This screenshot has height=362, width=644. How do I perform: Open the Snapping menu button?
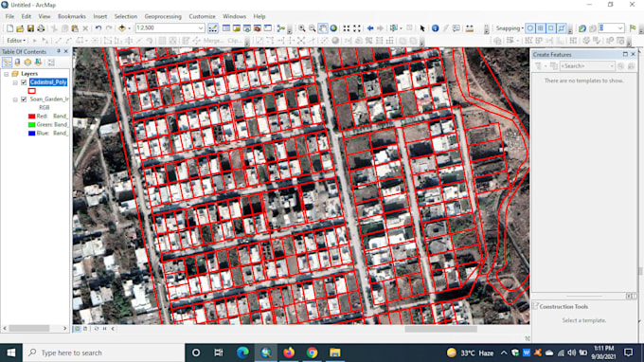pos(510,28)
